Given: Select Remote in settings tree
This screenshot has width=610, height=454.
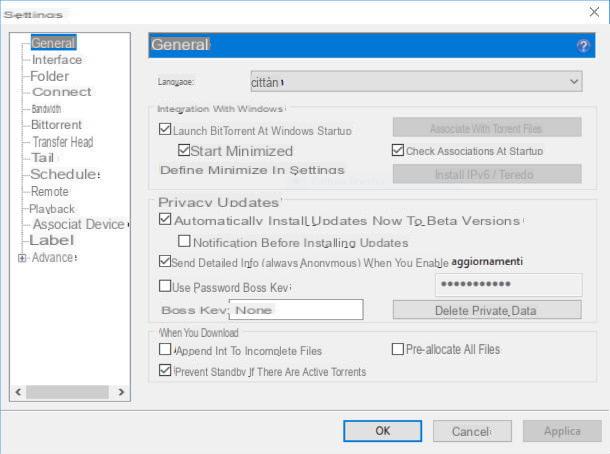Looking at the screenshot, I should click(50, 191).
